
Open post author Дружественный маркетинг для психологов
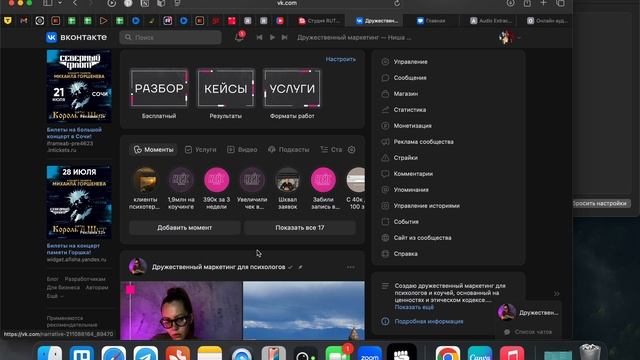pos(218,267)
